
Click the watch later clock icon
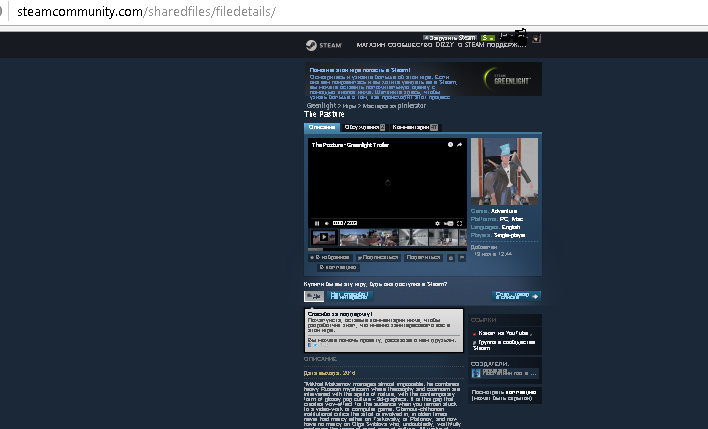450,145
